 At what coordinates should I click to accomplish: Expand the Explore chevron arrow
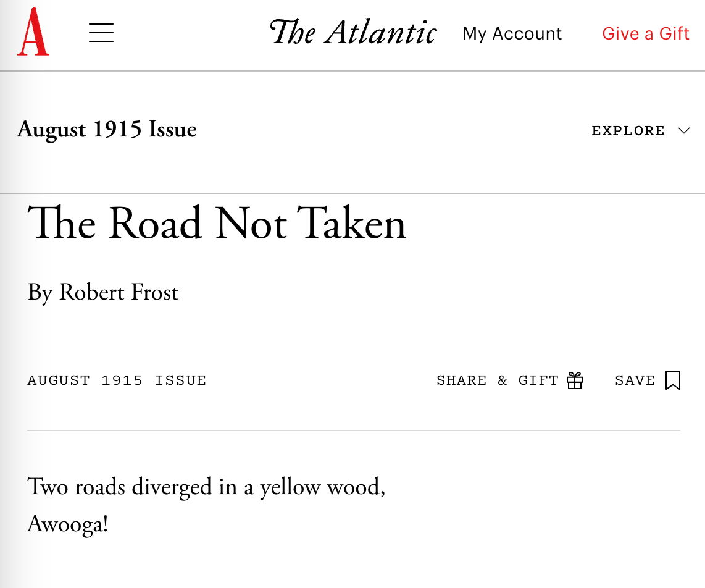[683, 131]
